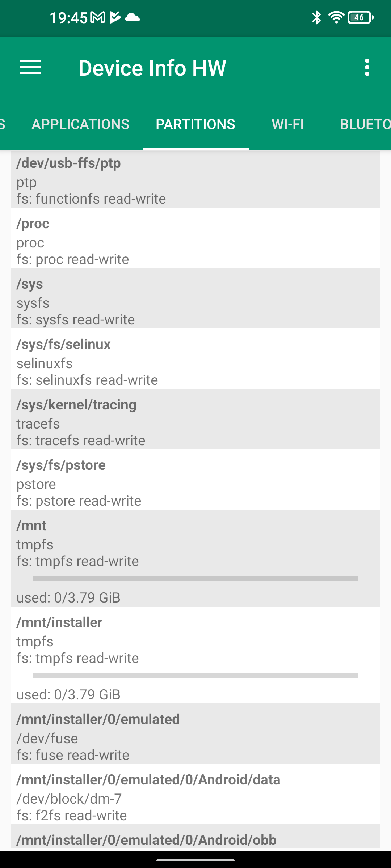The image size is (391, 868).
Task: Select the /mnt/installer/0/emulated/0/Android/data entry
Action: (x=195, y=797)
